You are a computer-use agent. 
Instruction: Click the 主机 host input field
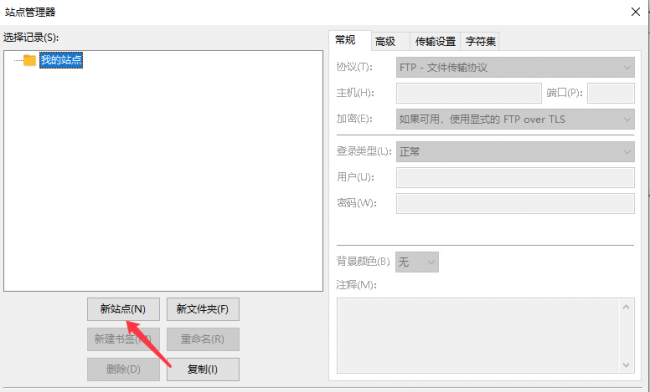pos(469,93)
